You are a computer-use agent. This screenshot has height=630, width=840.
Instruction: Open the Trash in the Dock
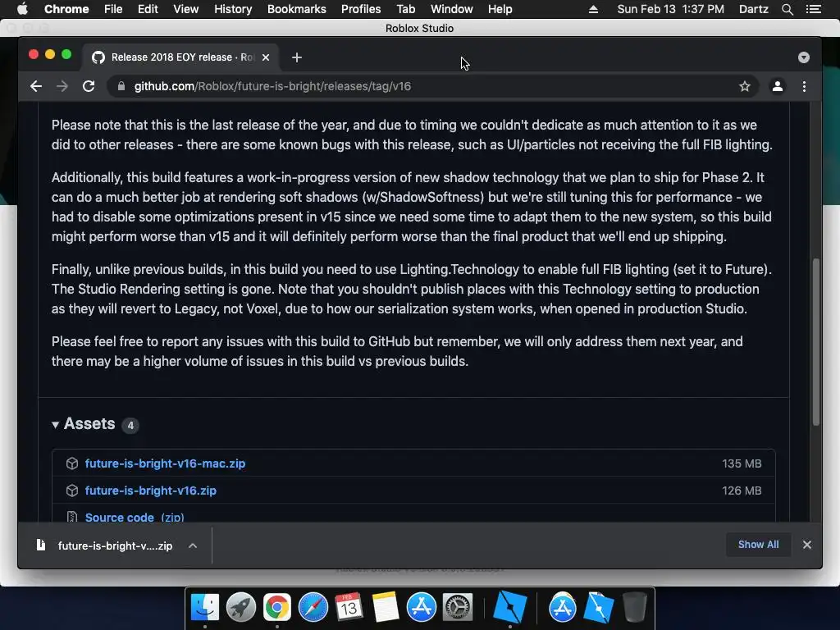point(635,608)
